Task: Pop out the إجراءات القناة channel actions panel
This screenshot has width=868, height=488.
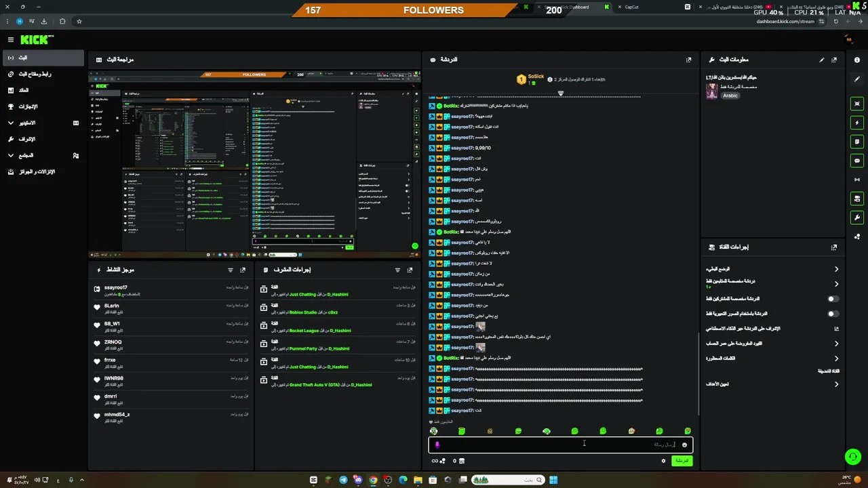Action: [x=834, y=247]
